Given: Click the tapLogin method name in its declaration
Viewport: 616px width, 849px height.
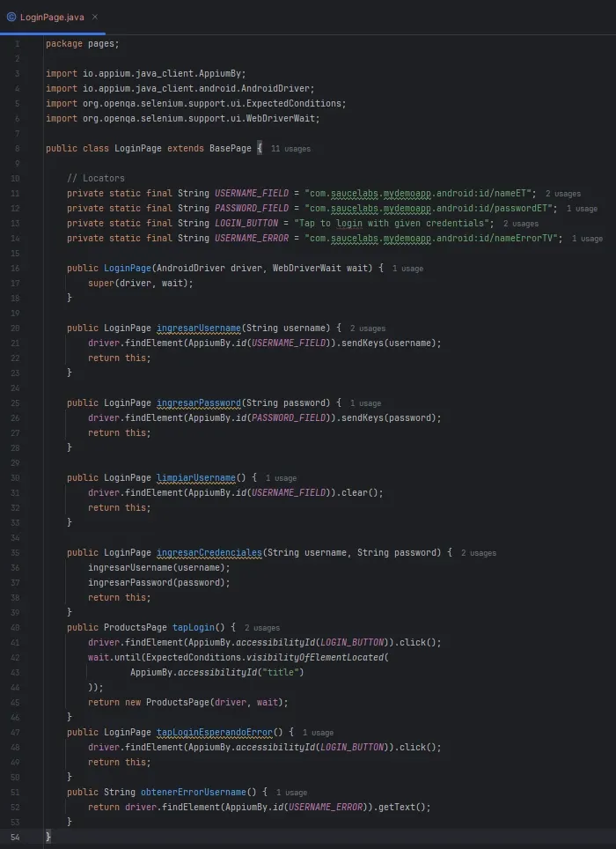Looking at the screenshot, I should [194, 628].
